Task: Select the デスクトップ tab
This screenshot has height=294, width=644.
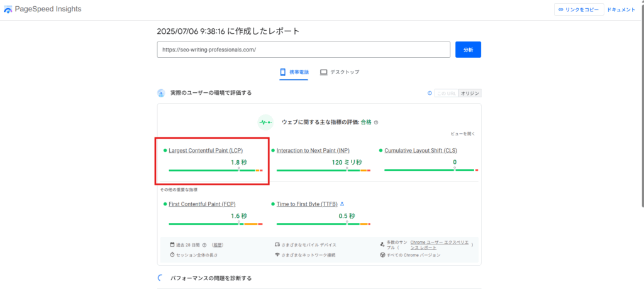Action: [340, 72]
